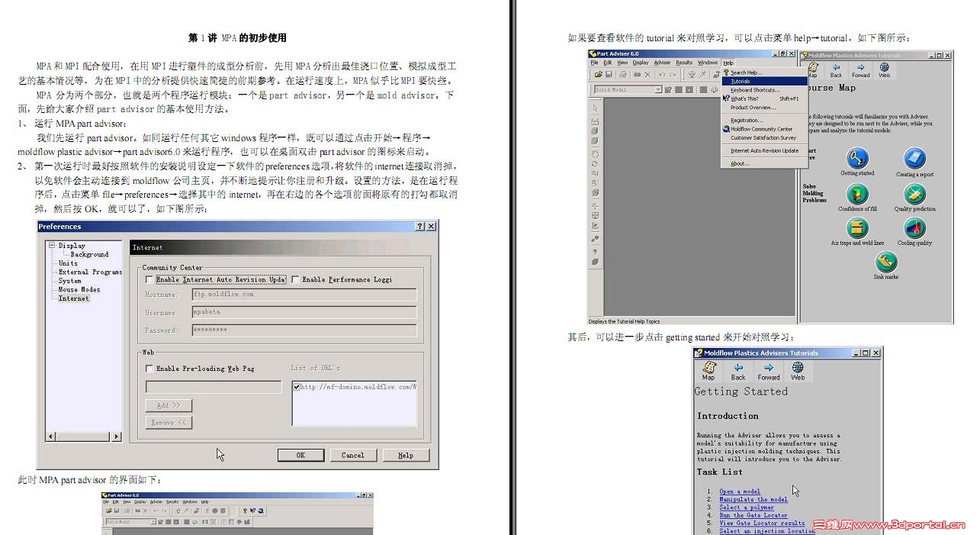The width and height of the screenshot is (980, 535).
Task: Enable Internet Auto Revision Update checkbox
Action: click(149, 279)
